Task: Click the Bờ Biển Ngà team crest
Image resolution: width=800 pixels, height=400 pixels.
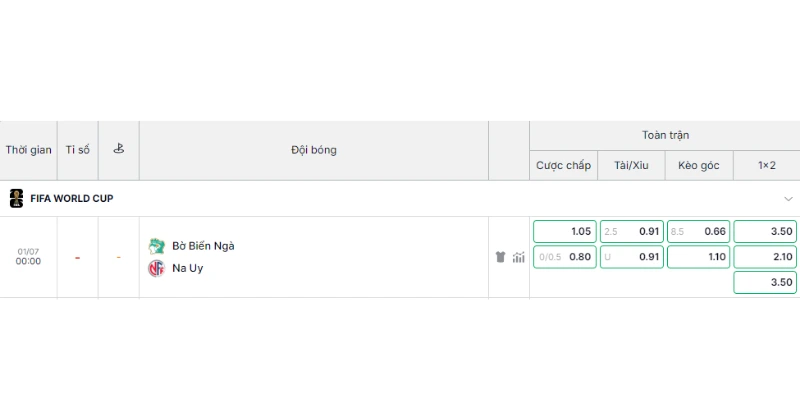Action: (x=156, y=246)
